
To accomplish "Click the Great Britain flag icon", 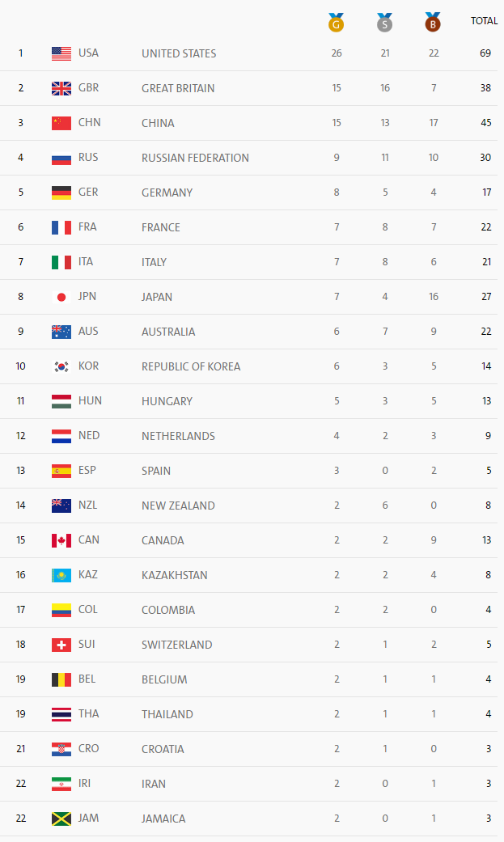I will (61, 88).
